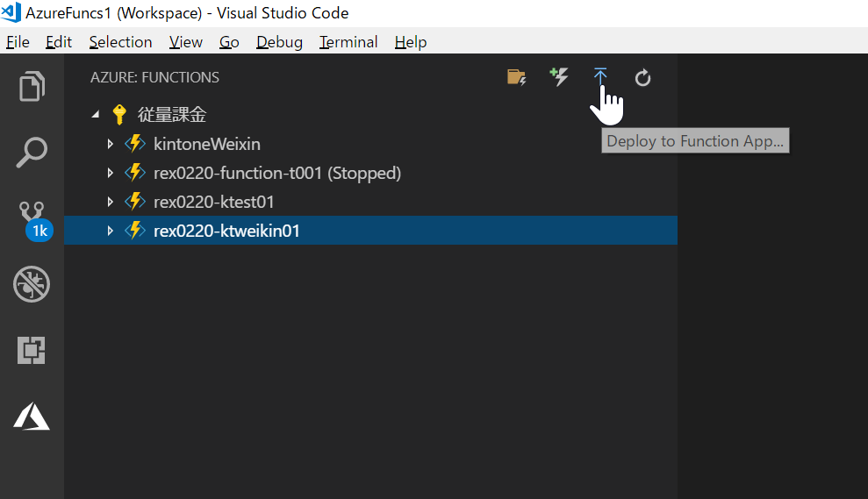Screen dimensions: 868x499
Task: Open the Search view icon
Action: tap(32, 152)
